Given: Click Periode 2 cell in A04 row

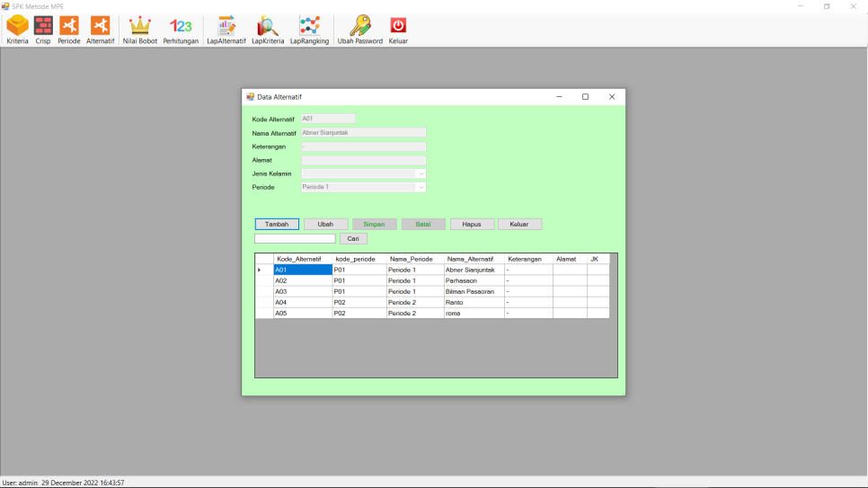Looking at the screenshot, I should (x=415, y=303).
